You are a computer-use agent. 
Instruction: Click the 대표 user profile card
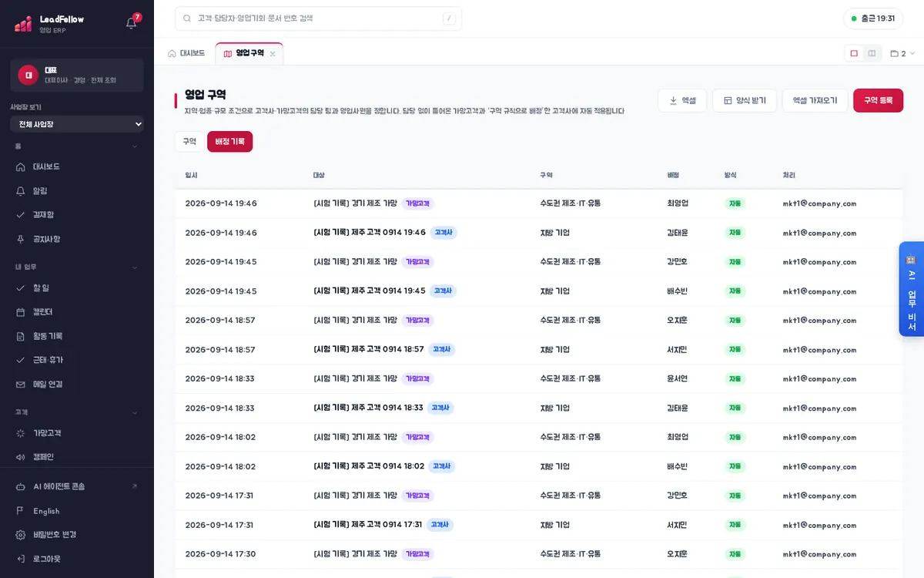coord(77,75)
